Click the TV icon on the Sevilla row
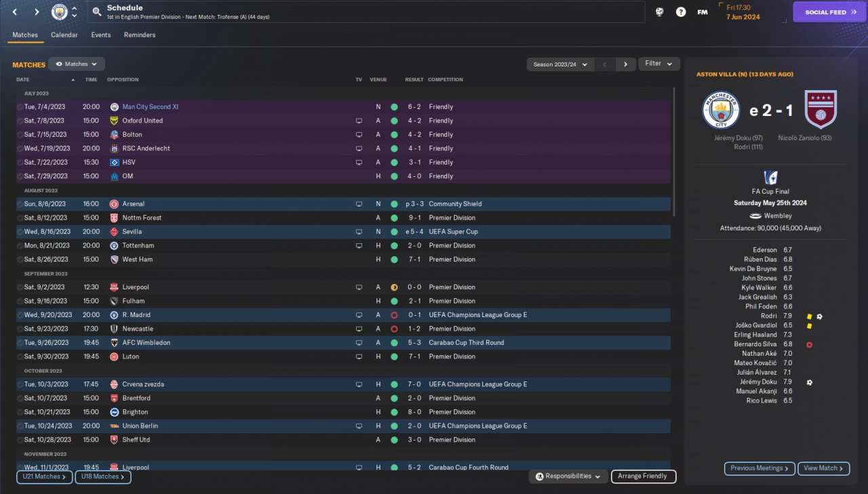Screen dimensions: 868x494 coord(359,232)
